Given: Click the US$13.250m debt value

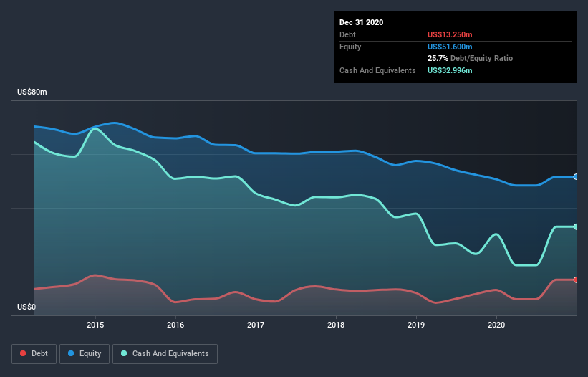Looking at the screenshot, I should click(450, 34).
